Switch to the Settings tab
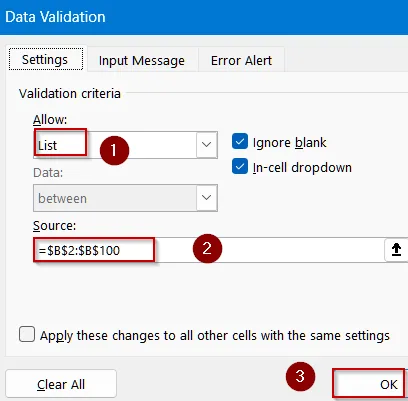Image resolution: width=408 pixels, height=401 pixels. (x=46, y=59)
